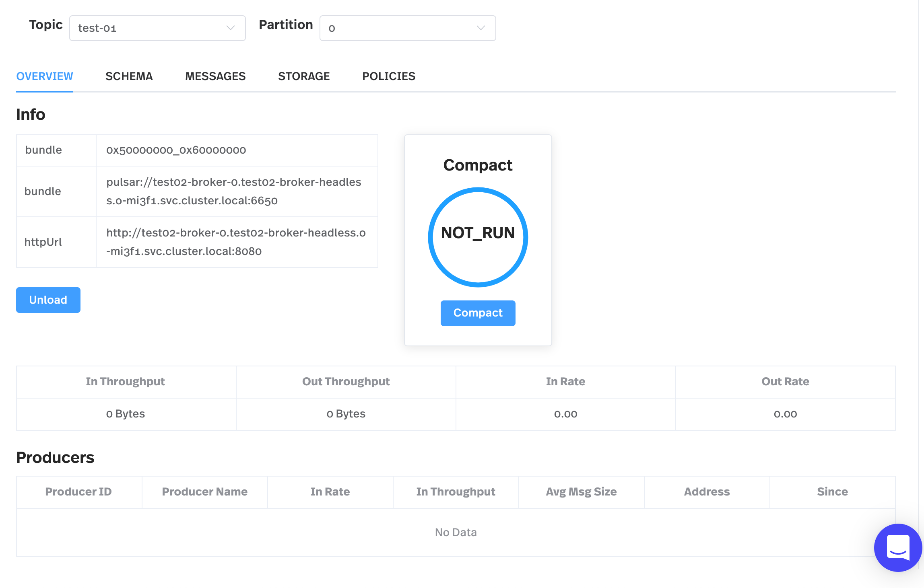Click the Out Rate column header

coord(785,381)
